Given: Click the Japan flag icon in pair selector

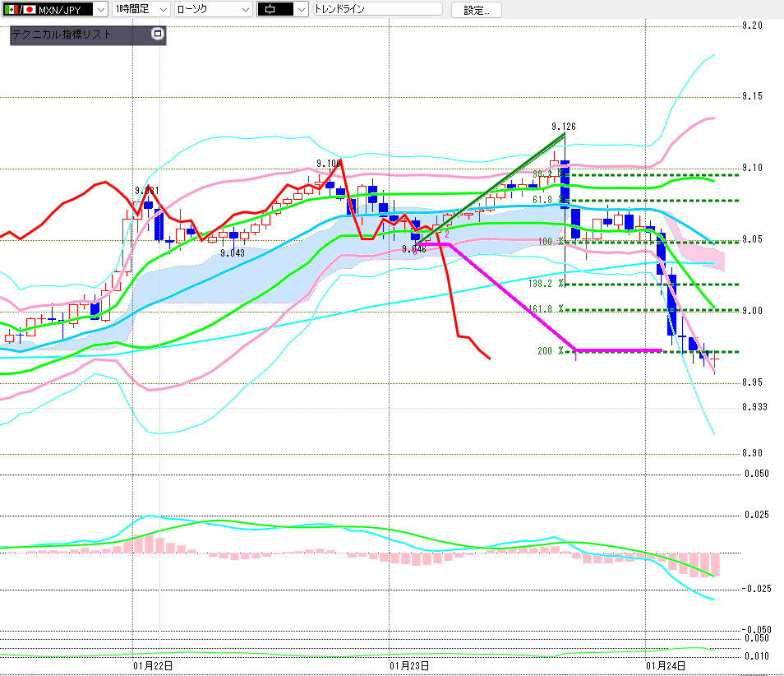Looking at the screenshot, I should (30, 10).
